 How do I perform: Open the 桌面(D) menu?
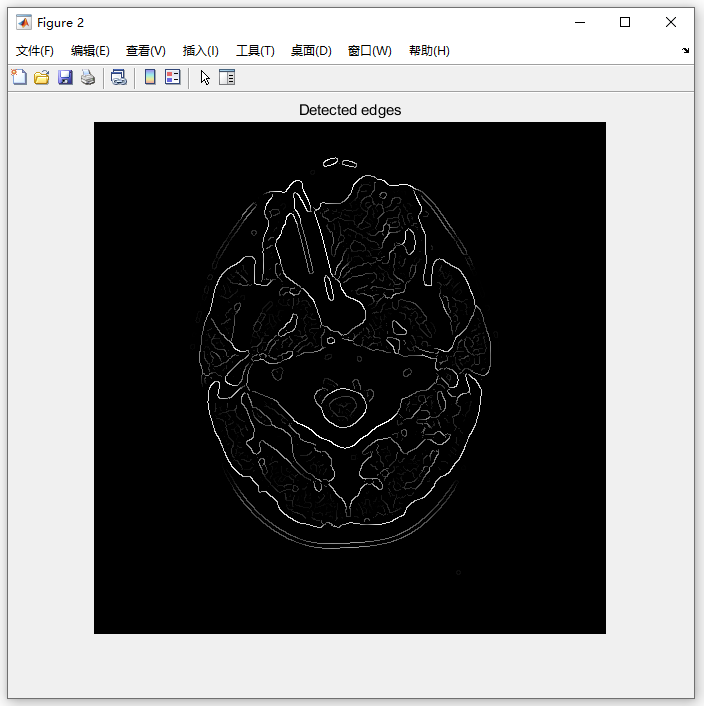point(311,51)
